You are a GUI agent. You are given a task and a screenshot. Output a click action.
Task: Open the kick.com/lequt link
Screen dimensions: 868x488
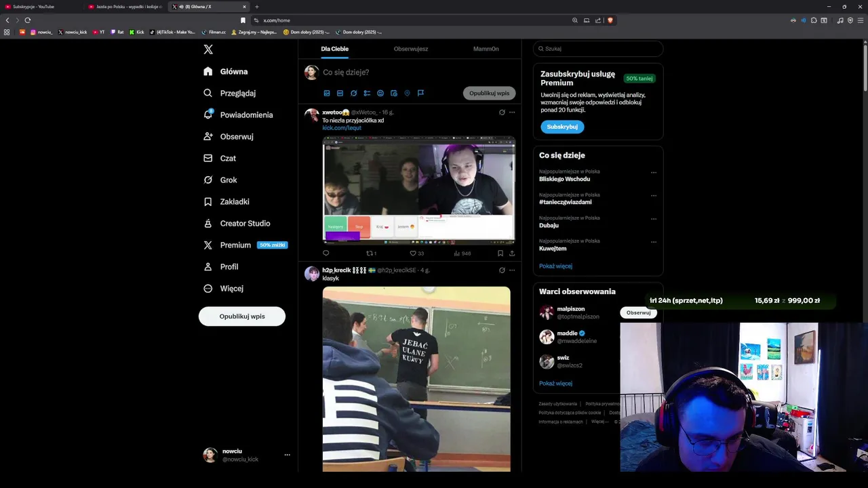coord(342,127)
